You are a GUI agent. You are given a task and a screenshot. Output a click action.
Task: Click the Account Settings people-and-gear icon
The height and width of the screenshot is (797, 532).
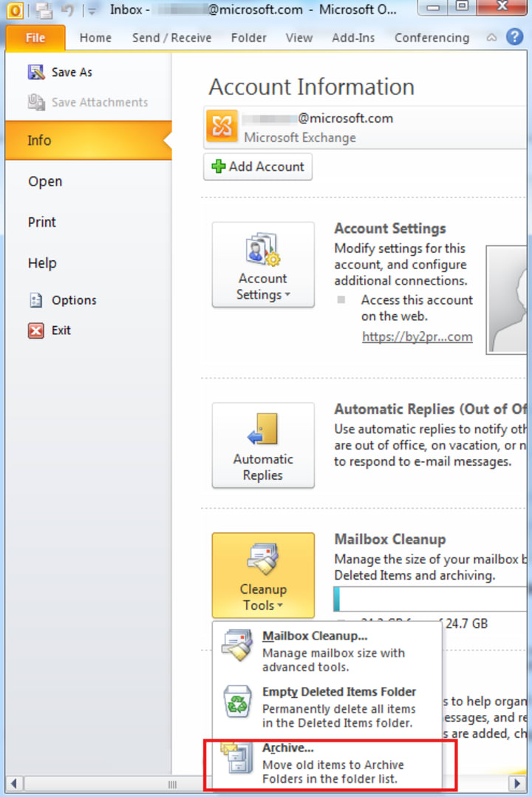(263, 249)
